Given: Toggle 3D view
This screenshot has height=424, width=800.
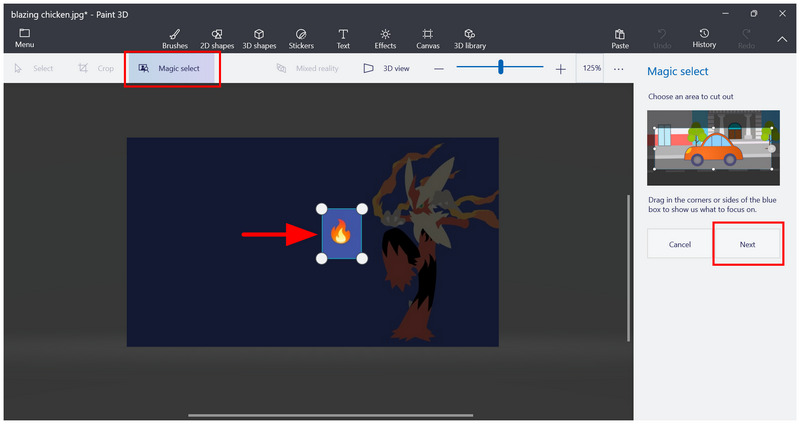Looking at the screenshot, I should pos(386,68).
